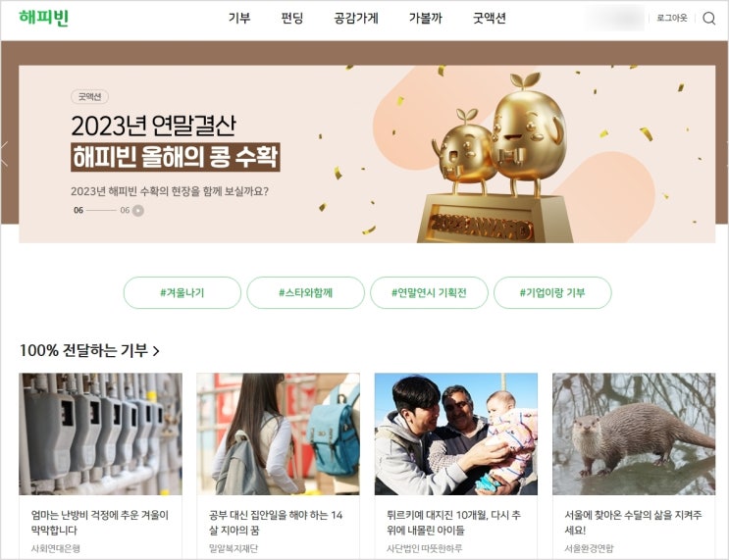Click the 로그아웃 link
This screenshot has height=560, width=729.
click(x=672, y=18)
